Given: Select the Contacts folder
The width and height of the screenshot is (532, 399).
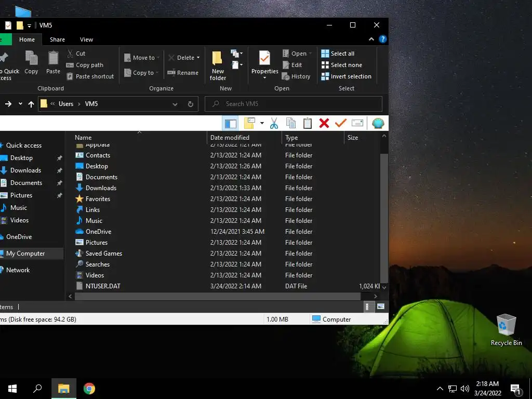Looking at the screenshot, I should [x=98, y=155].
